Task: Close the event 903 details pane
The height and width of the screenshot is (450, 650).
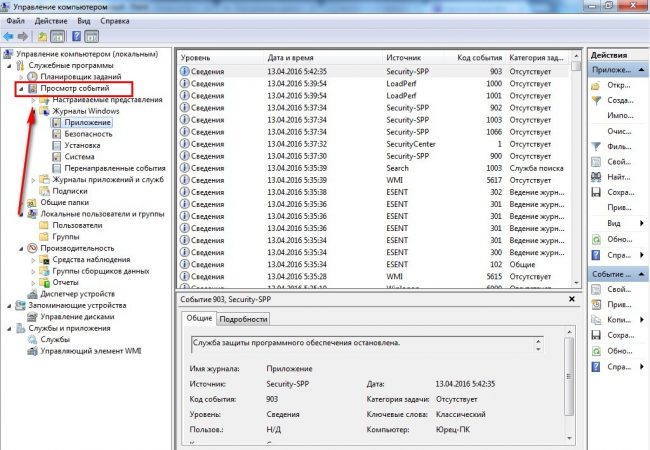Action: (x=572, y=299)
